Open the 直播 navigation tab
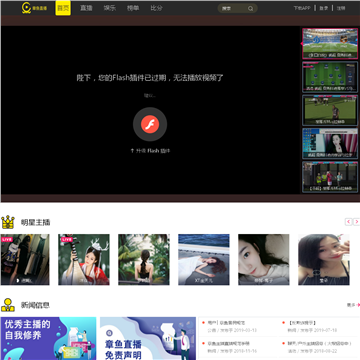This screenshot has width=360, height=360. [86, 8]
